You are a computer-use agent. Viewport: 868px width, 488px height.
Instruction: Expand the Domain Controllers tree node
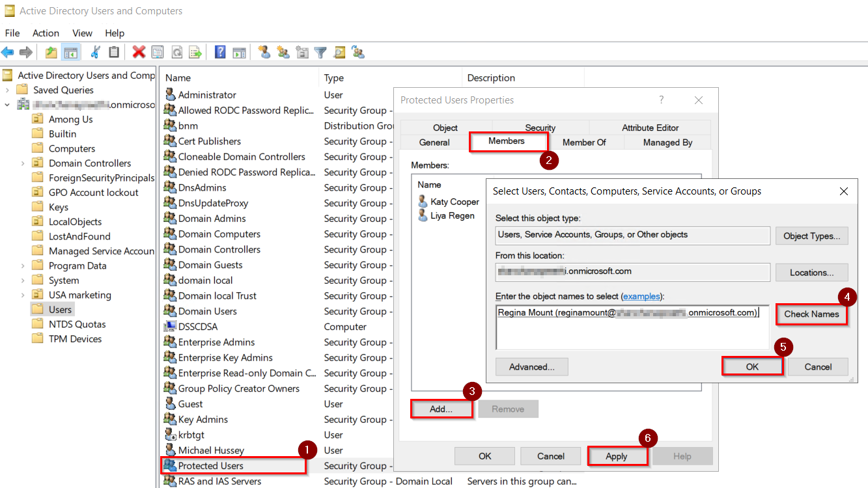tap(23, 163)
